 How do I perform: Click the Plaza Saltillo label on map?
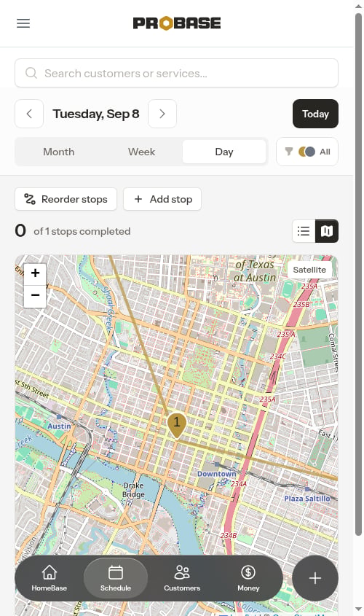[x=307, y=498]
